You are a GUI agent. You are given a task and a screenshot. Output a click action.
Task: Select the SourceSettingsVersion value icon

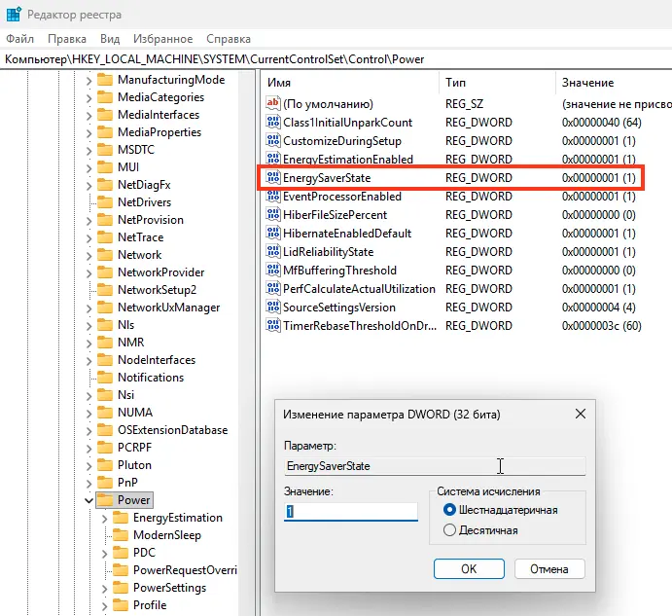coord(272,308)
